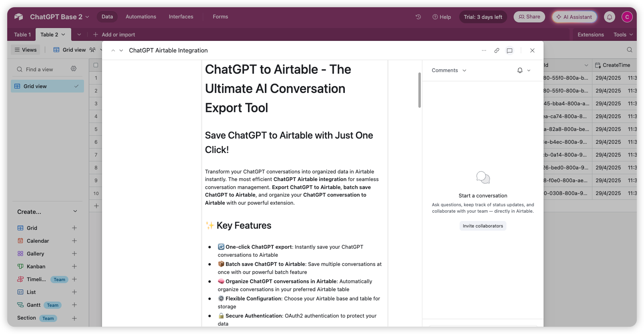Search records with magnifier icon
This screenshot has width=644, height=334.
(630, 50)
